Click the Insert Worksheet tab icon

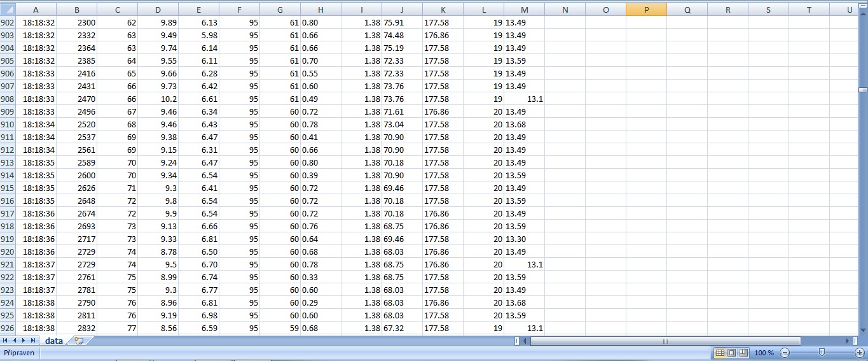79,341
